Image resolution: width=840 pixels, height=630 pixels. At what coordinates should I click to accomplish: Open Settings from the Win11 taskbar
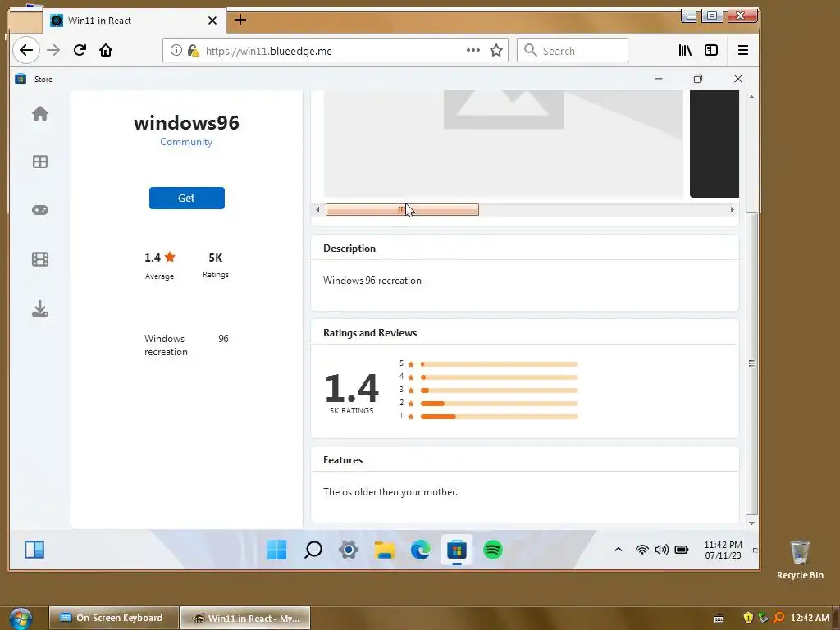[349, 550]
